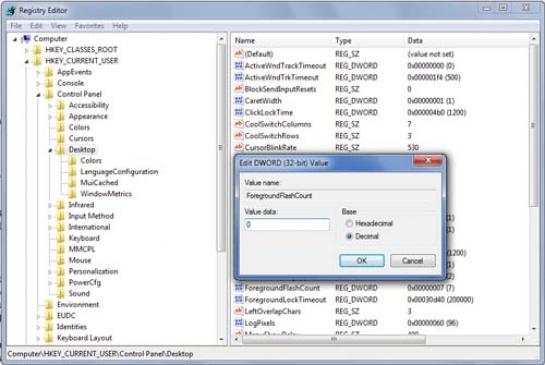This screenshot has height=365, width=545.
Task: Select the BlockSendInputResets value
Action: tap(280, 89)
